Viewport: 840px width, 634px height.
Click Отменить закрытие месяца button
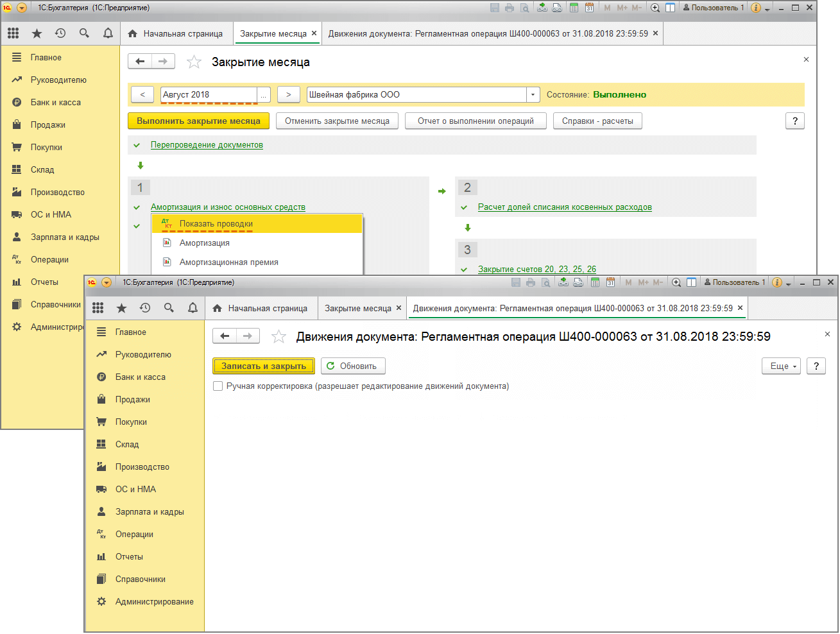337,121
